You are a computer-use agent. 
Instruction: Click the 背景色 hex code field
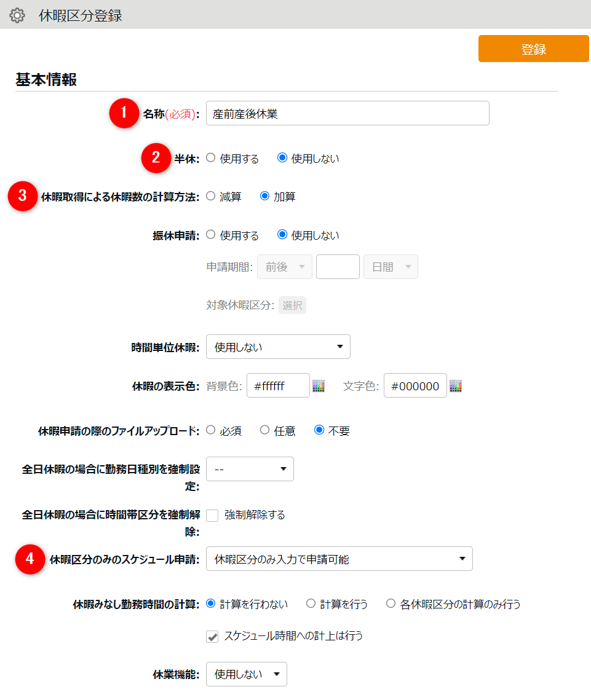[x=278, y=386]
